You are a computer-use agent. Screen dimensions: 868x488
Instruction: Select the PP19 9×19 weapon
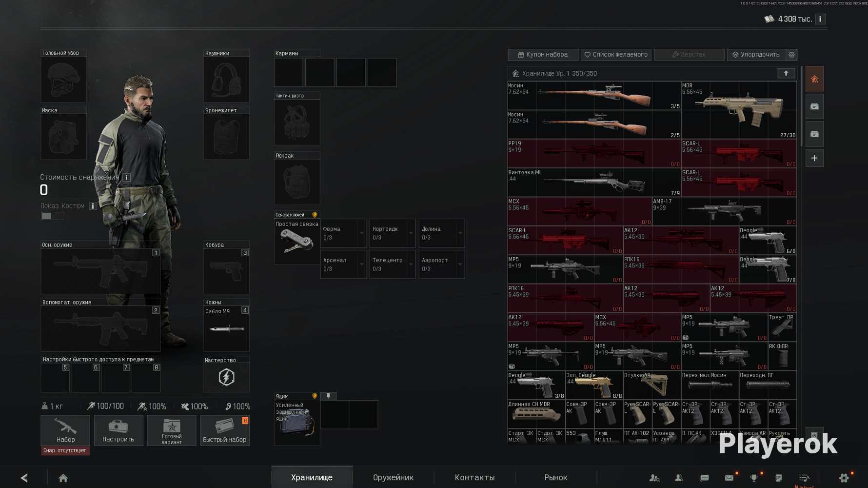(594, 154)
